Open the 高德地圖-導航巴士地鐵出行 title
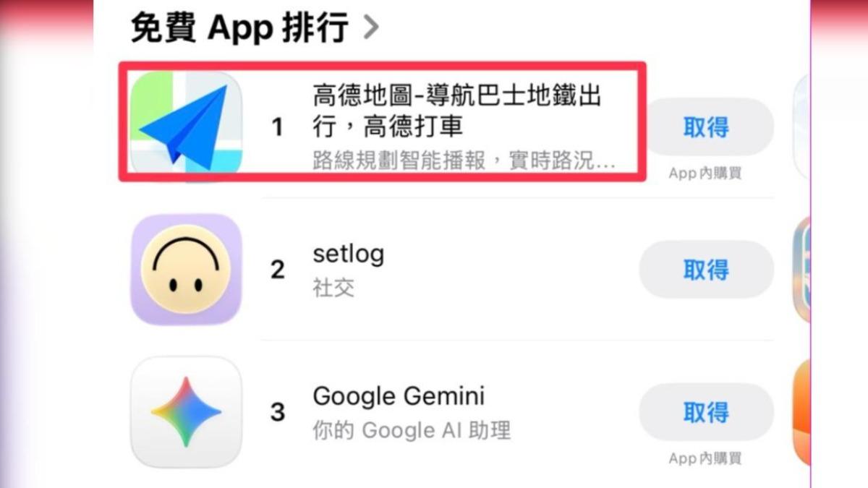This screenshot has height=488, width=868. pos(457,111)
